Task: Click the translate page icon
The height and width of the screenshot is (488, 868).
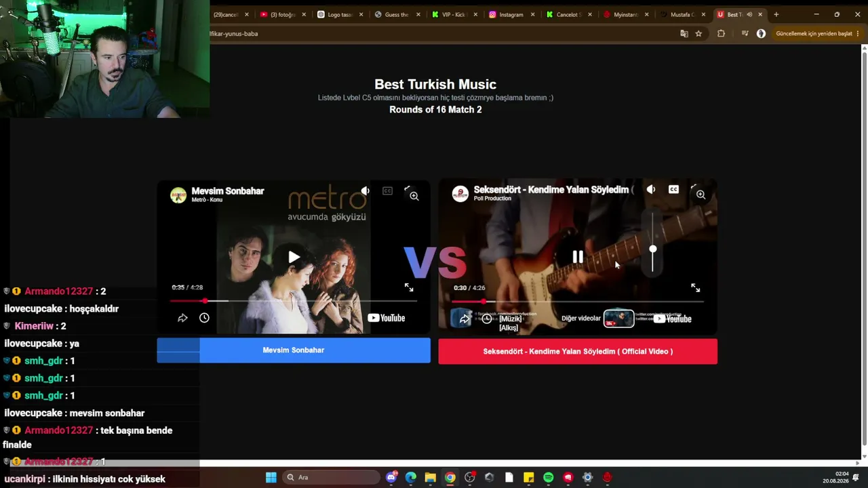Action: pyautogui.click(x=684, y=33)
